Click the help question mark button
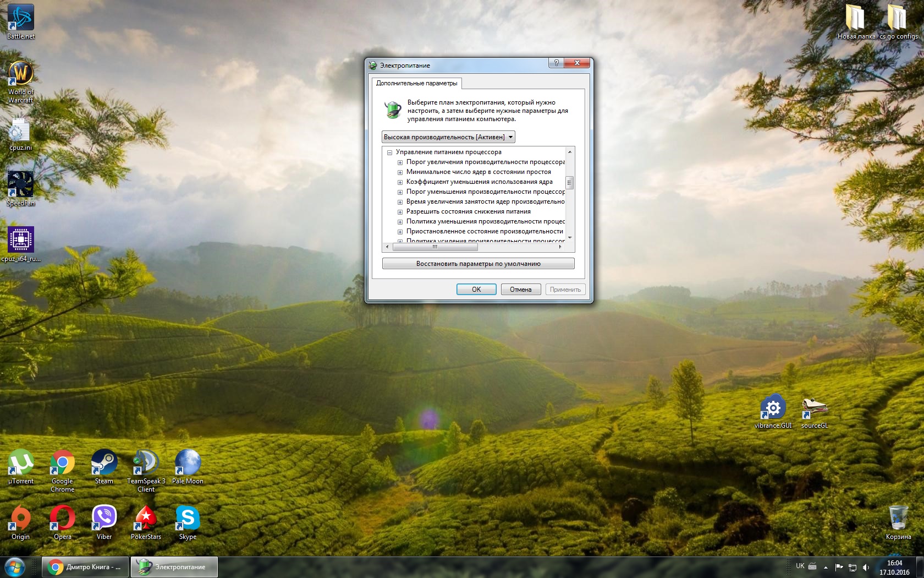The height and width of the screenshot is (578, 924). pos(556,63)
